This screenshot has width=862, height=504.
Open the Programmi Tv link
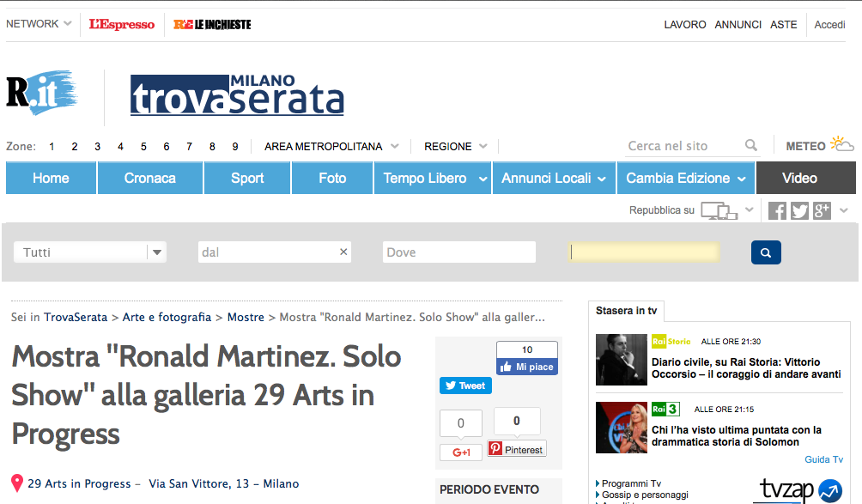coord(631,483)
